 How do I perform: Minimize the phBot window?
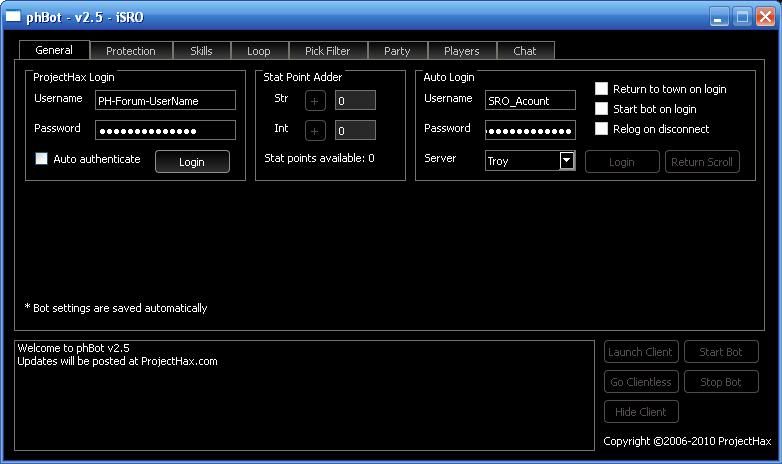pos(719,17)
